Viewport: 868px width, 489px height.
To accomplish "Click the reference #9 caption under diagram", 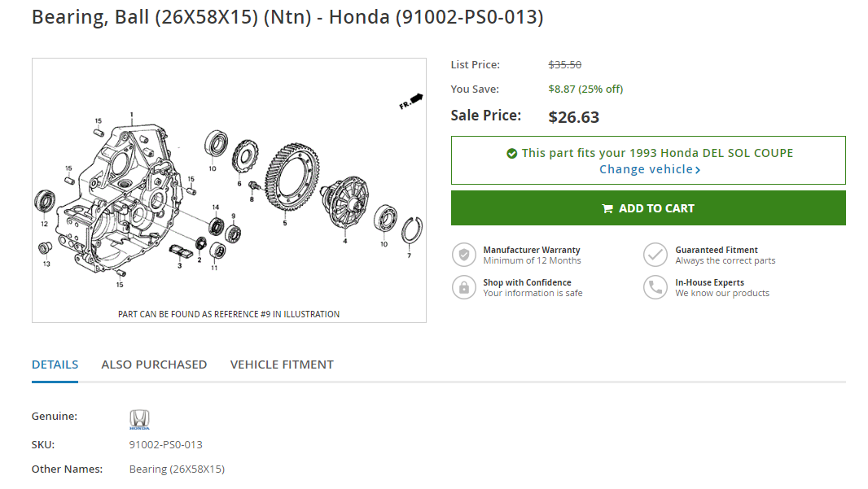I will [229, 314].
